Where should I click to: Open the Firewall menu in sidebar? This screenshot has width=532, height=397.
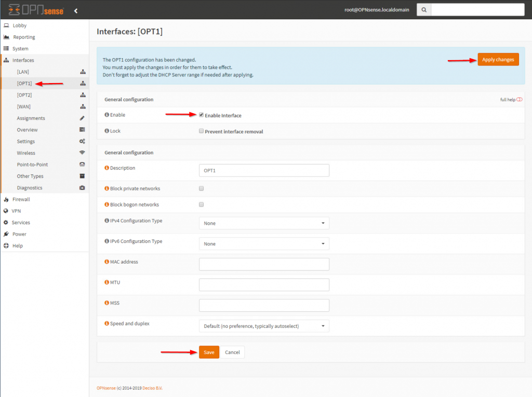pos(21,199)
